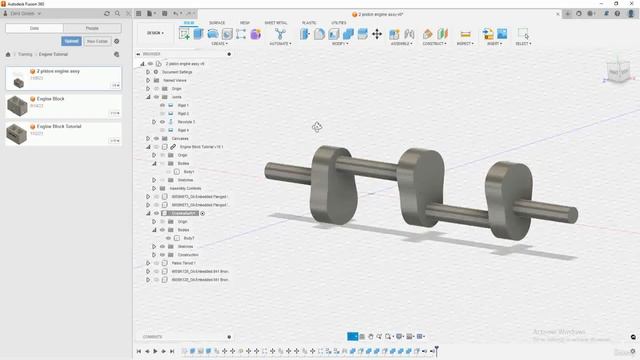Image resolution: width=640 pixels, height=360 pixels.
Task: Jump to timeline start
Action: 139,351
